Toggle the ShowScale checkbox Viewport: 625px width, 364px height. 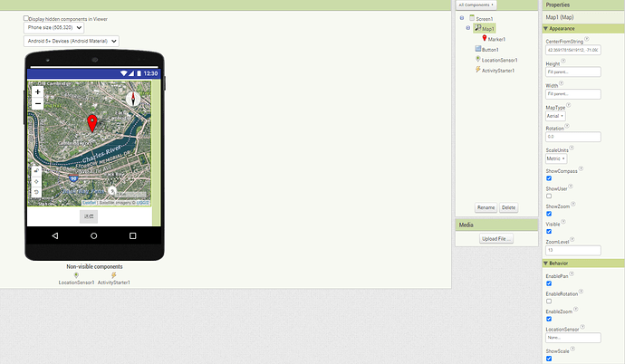(x=549, y=359)
